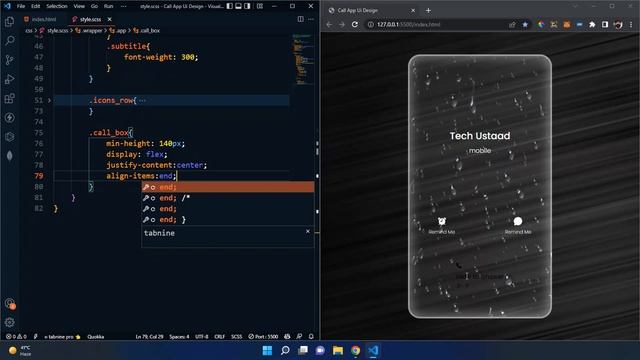Open the File menu
The width and height of the screenshot is (640, 360).
click(21, 6)
